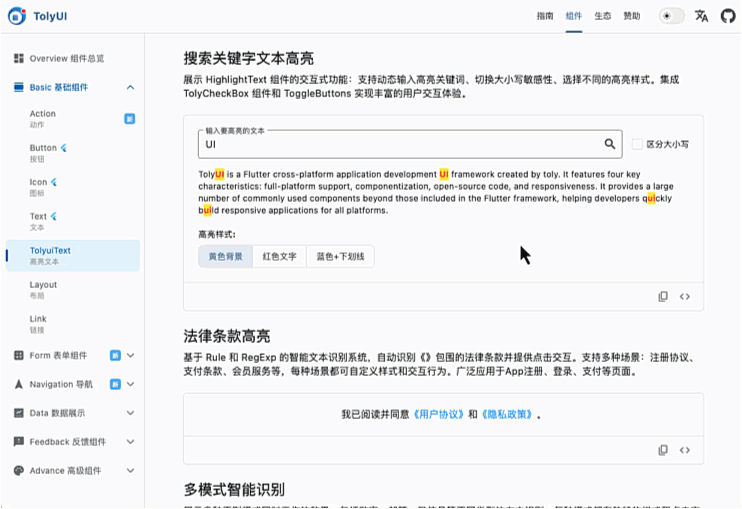This screenshot has height=509, width=742.
Task: Expand the Form 表单组件 section chevron
Action: point(131,355)
